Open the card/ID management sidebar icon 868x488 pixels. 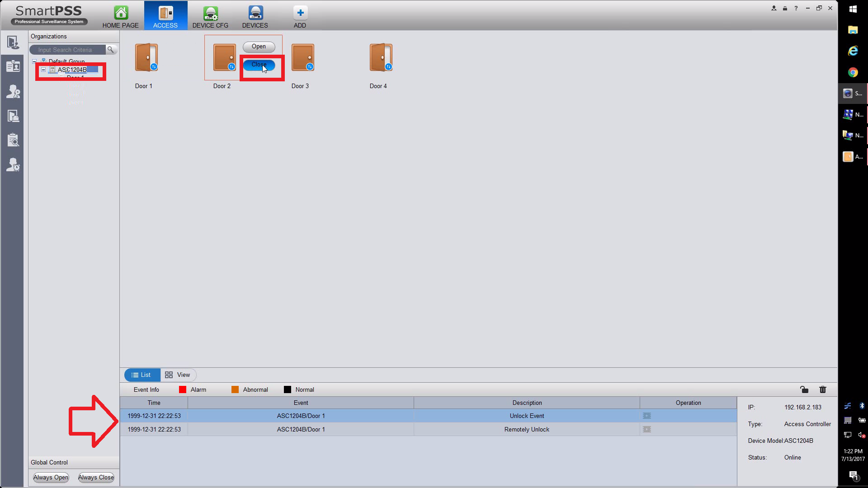coord(13,67)
